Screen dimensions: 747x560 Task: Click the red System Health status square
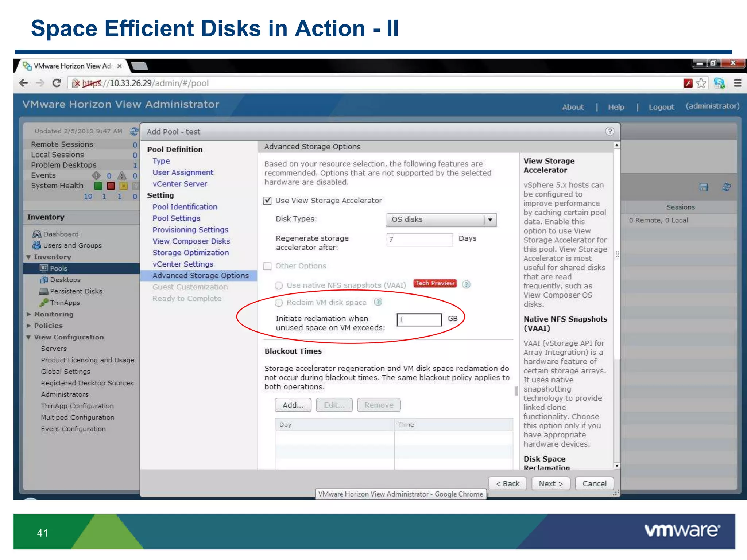pyautogui.click(x=111, y=186)
